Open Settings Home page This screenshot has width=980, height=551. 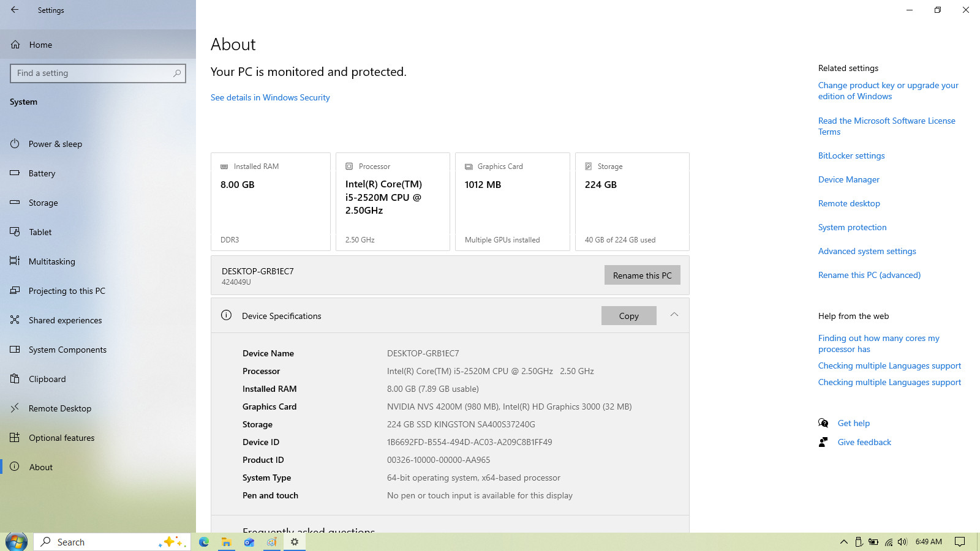[x=98, y=45]
